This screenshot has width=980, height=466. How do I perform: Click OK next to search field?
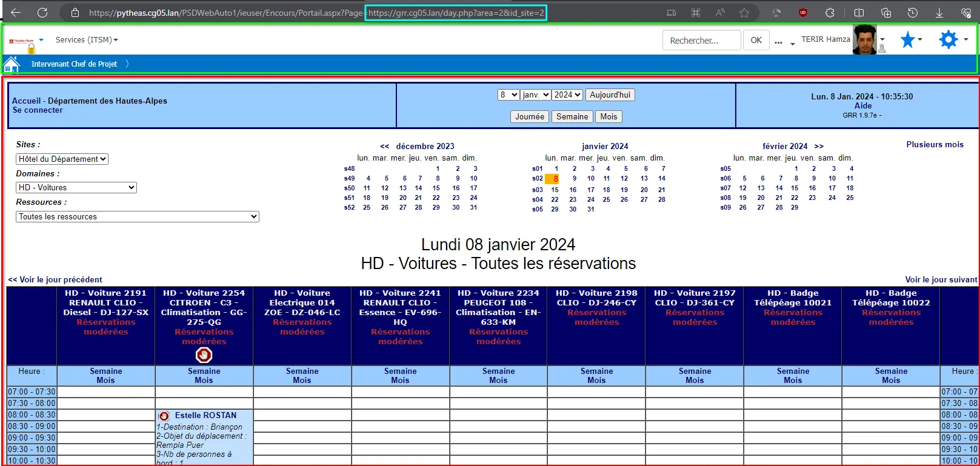click(756, 41)
